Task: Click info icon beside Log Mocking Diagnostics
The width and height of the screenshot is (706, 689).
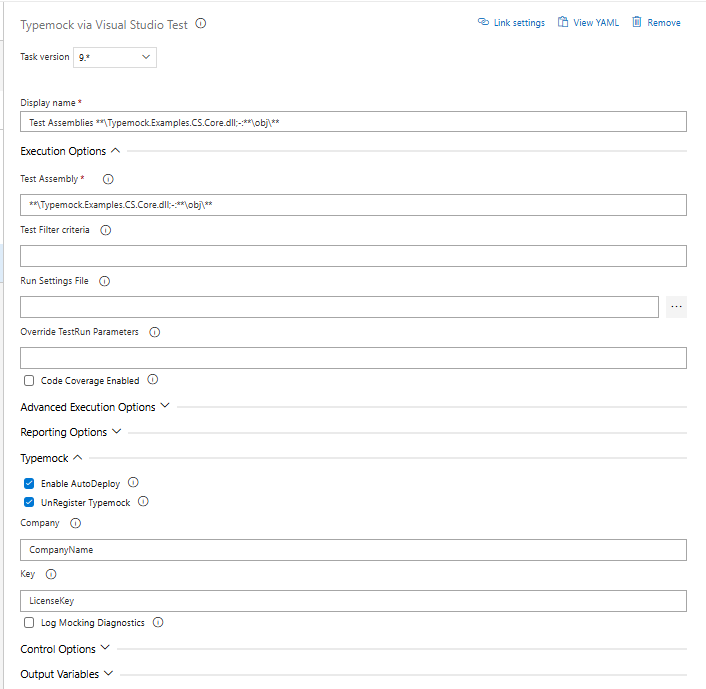Action: tap(158, 622)
